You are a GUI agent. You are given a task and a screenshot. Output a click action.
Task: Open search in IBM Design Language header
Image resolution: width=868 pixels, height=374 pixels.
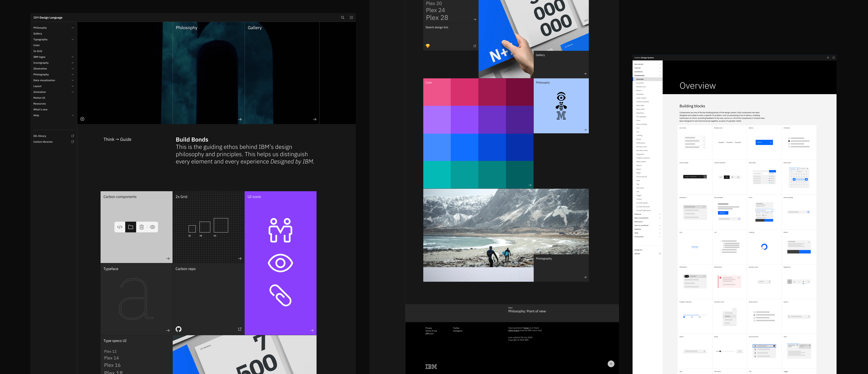pyautogui.click(x=342, y=18)
